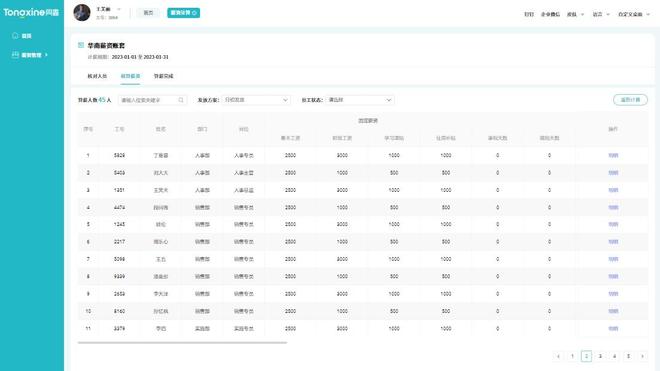This screenshot has height=371, width=660.
Task: Click the date range 2023-01-01 至 2023-01-31
Action: (140, 57)
